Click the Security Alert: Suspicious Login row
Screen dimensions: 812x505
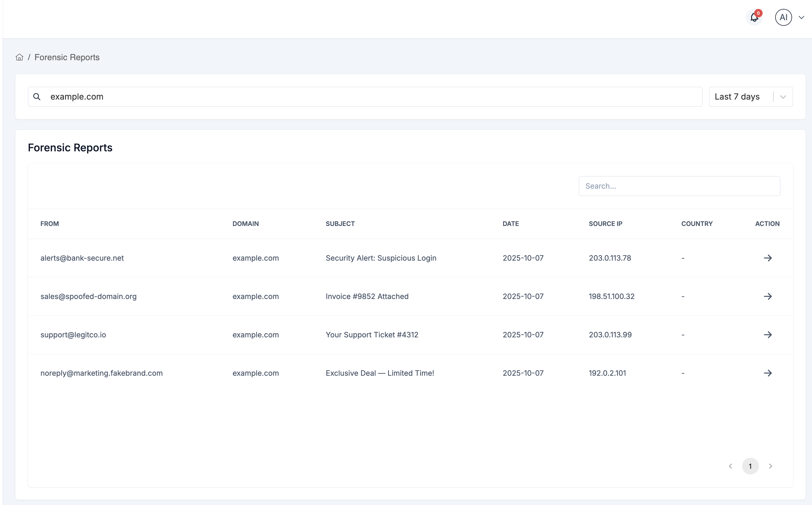tap(381, 258)
